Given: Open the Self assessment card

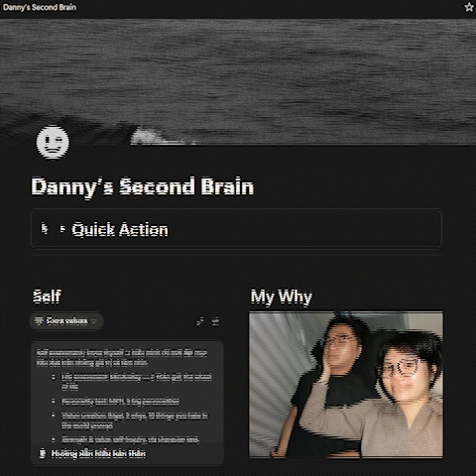Looking at the screenshot, I should (127, 403).
